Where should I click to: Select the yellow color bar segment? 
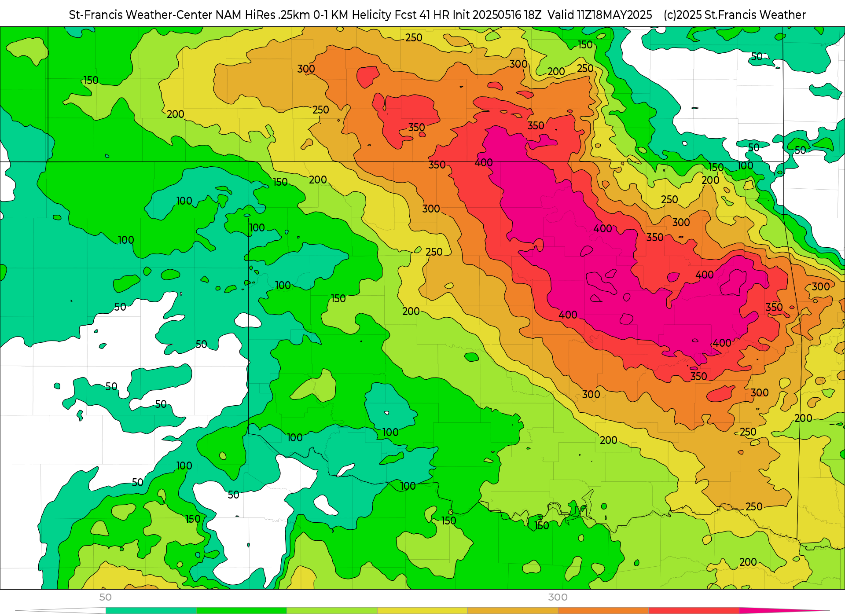422,611
